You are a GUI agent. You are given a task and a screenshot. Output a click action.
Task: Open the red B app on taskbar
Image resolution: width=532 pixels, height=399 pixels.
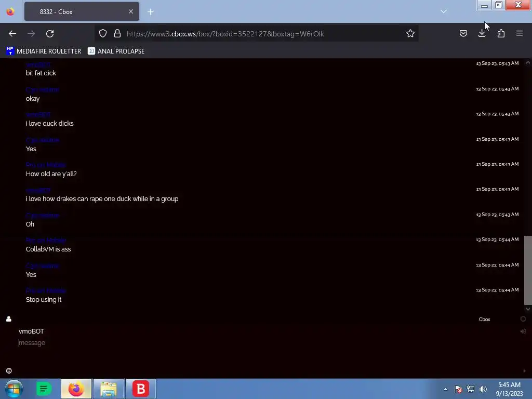click(x=141, y=389)
